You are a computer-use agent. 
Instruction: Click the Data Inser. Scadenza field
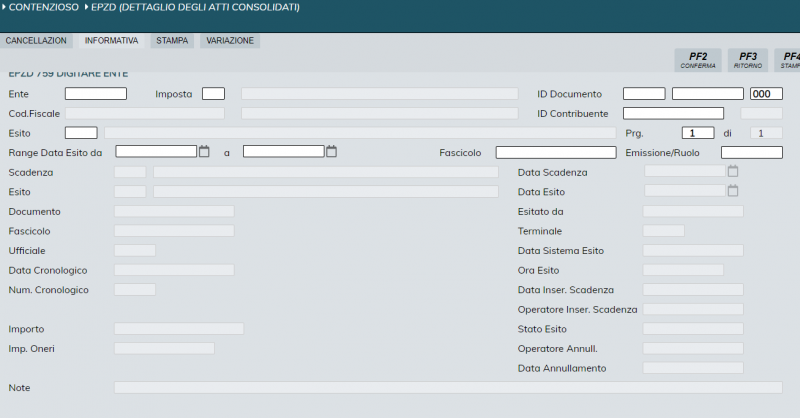(693, 289)
